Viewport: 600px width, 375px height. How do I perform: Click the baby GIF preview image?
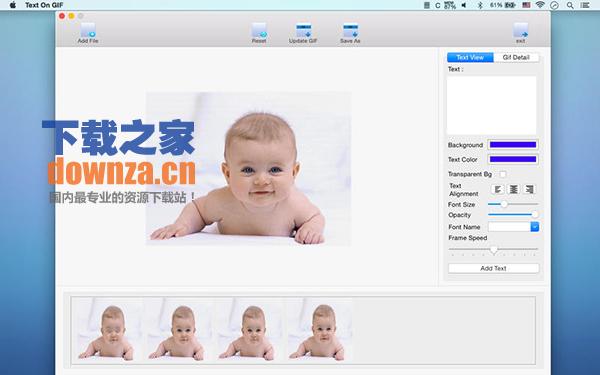pyautogui.click(x=248, y=168)
